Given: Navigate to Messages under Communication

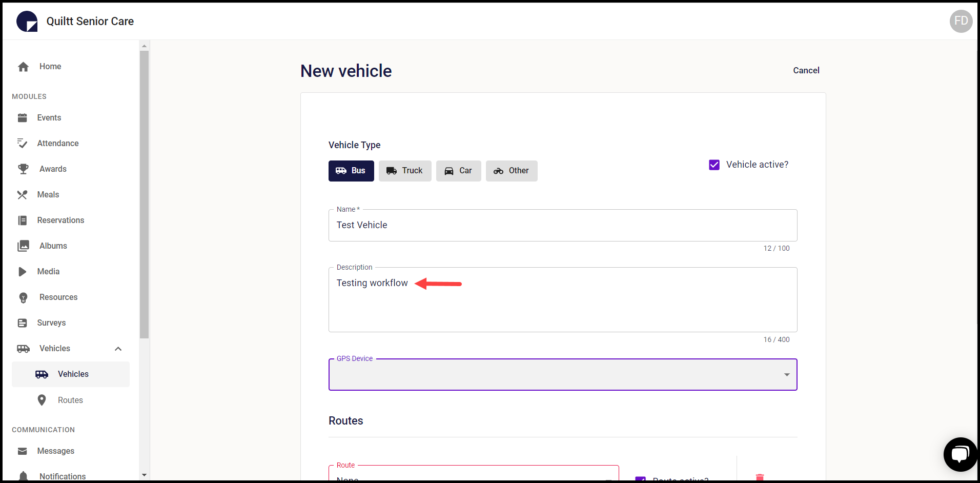Looking at the screenshot, I should tap(56, 451).
